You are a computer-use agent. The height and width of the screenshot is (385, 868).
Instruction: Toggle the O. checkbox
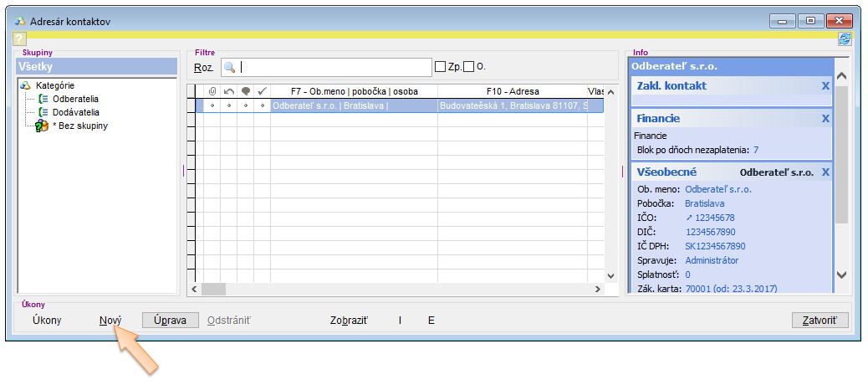[468, 67]
